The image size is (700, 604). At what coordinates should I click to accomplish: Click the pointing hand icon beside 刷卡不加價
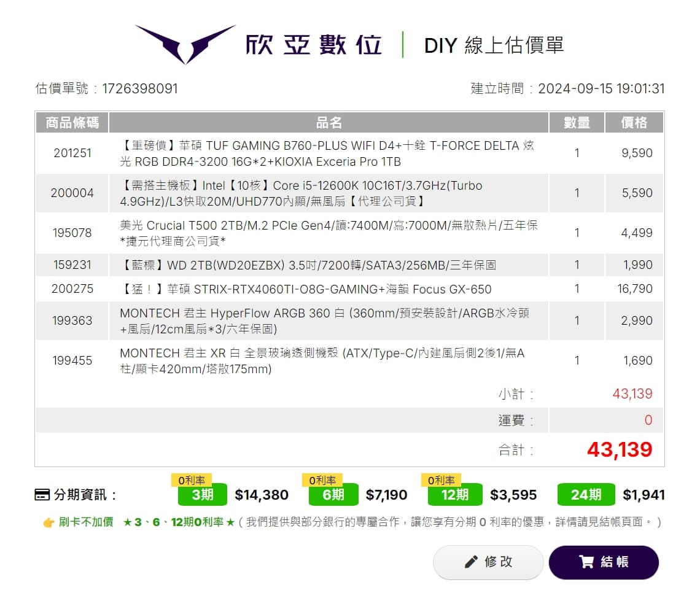click(x=49, y=522)
